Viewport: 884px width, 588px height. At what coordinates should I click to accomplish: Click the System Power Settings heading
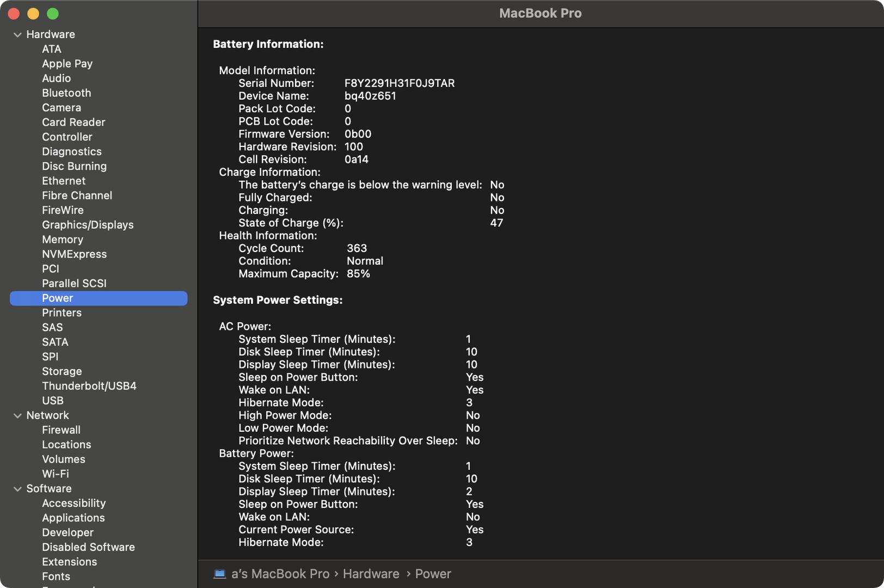click(278, 301)
